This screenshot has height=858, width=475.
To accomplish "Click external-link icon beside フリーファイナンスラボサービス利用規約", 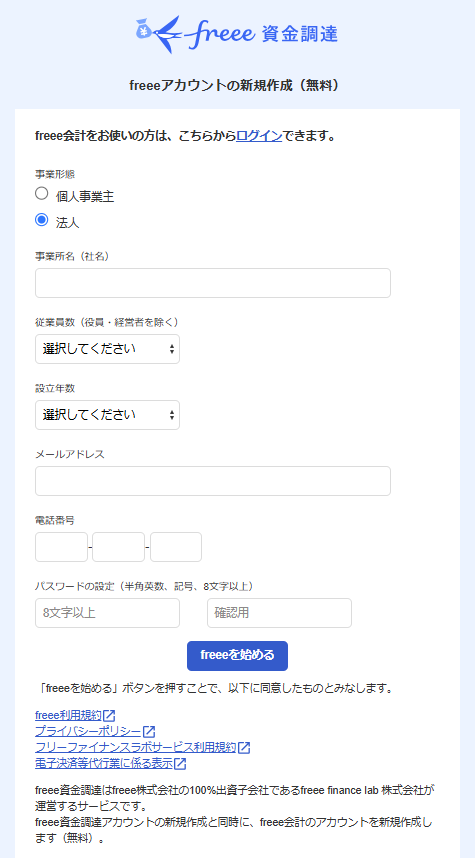I will [x=244, y=747].
